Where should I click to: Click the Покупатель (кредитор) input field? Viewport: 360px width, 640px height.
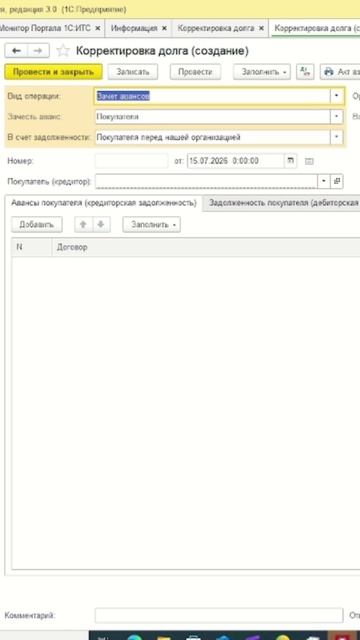coord(206,181)
